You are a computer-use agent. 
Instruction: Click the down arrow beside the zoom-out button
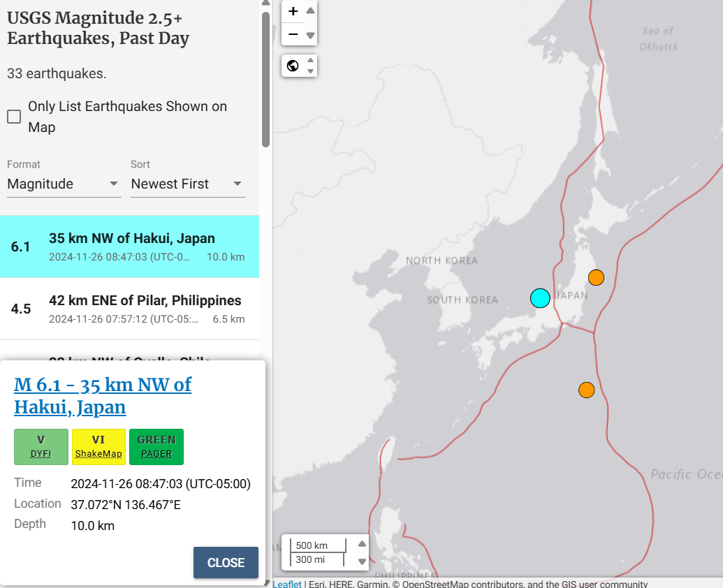point(311,36)
